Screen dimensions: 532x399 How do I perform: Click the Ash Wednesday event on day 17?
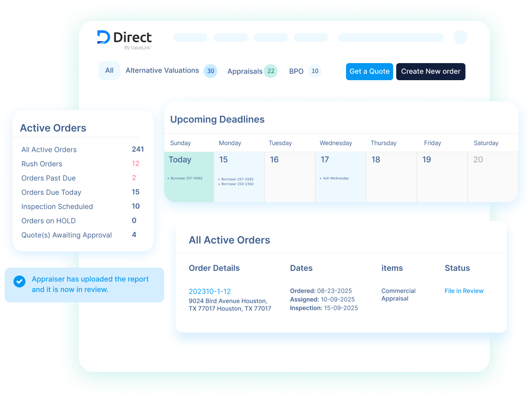click(x=336, y=178)
